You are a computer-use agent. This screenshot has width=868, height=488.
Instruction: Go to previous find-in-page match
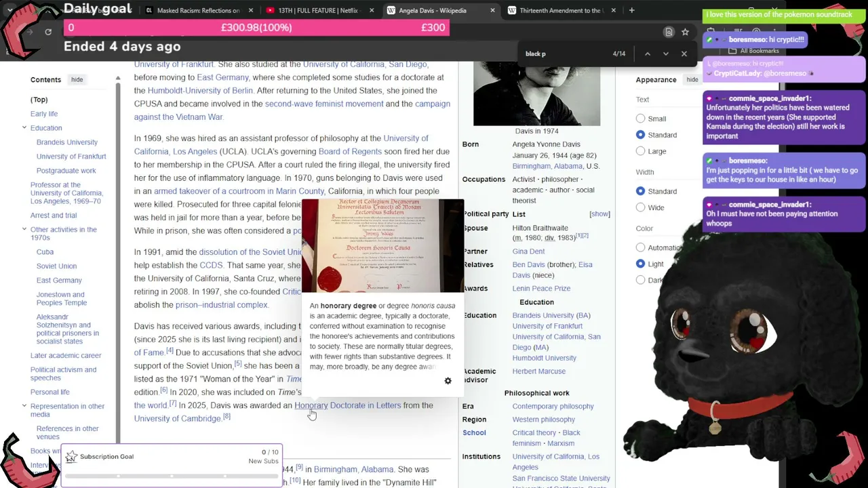click(x=648, y=54)
